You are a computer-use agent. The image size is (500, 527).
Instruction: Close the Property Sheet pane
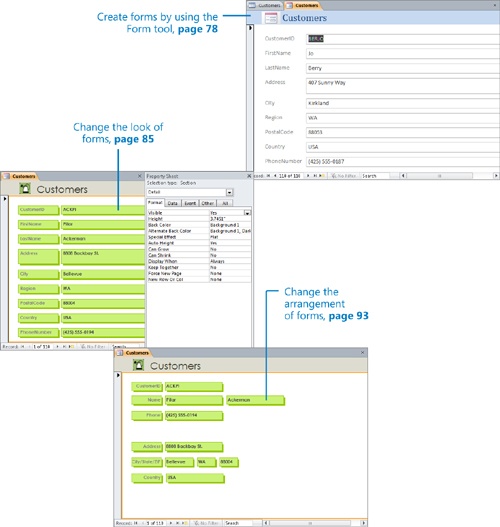click(249, 176)
